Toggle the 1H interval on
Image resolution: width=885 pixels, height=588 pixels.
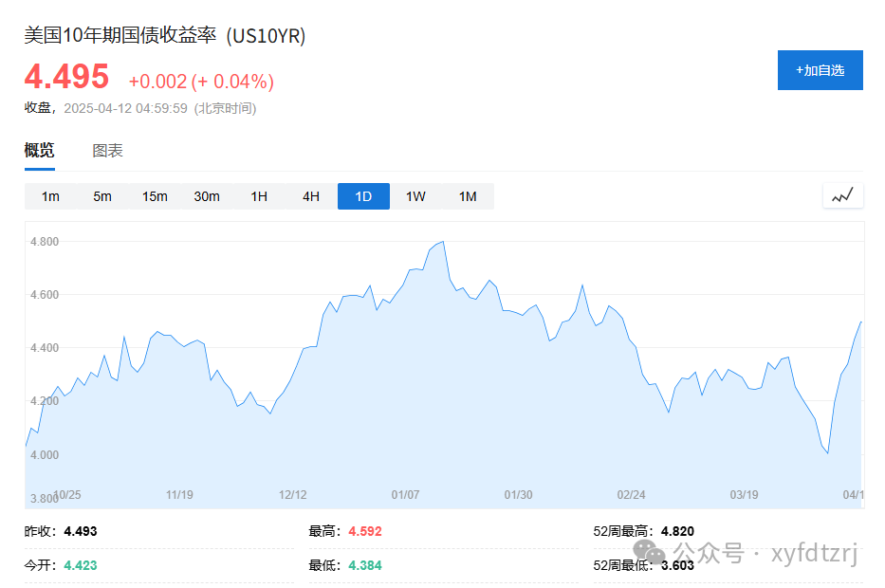(258, 195)
